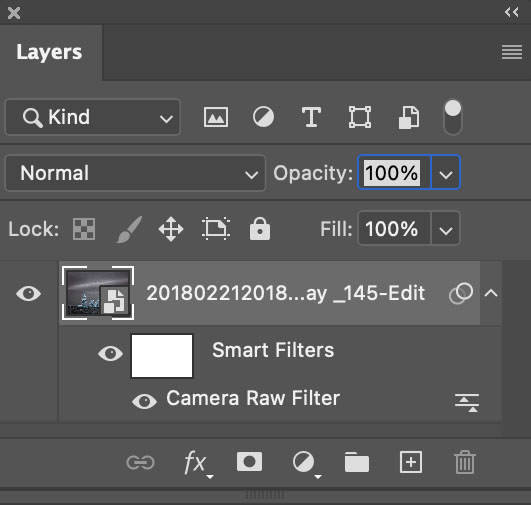The width and height of the screenshot is (531, 505).
Task: Open Layers panel hamburger menu
Action: pyautogui.click(x=512, y=52)
